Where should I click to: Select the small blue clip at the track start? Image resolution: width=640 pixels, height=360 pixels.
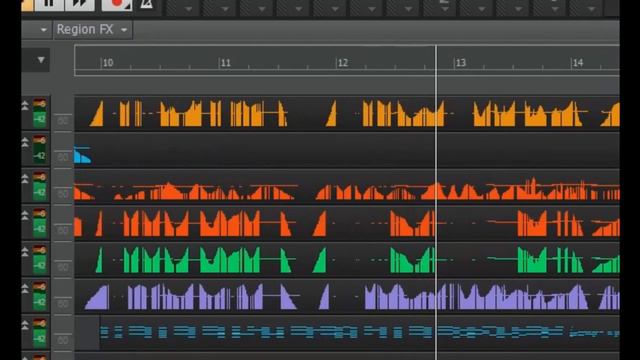tap(82, 155)
